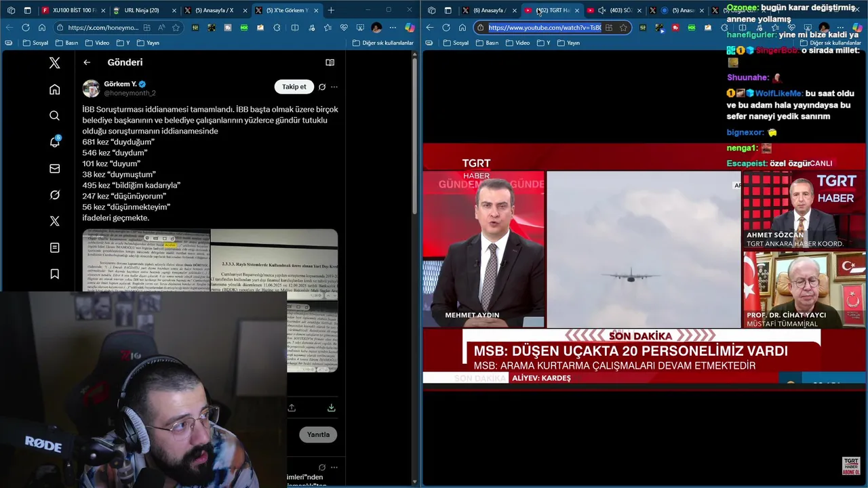This screenshot has height=488, width=868.
Task: Click back arrow beside Gönderi header
Action: tap(87, 62)
